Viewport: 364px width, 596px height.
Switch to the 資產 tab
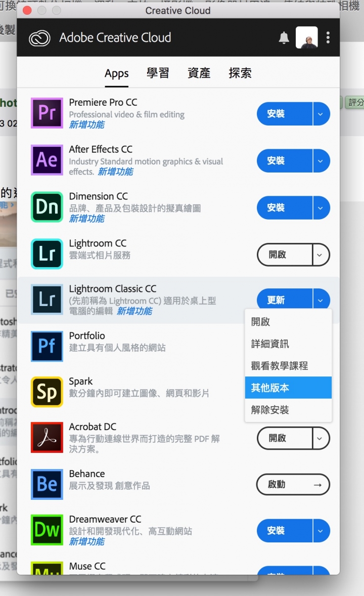click(x=199, y=73)
